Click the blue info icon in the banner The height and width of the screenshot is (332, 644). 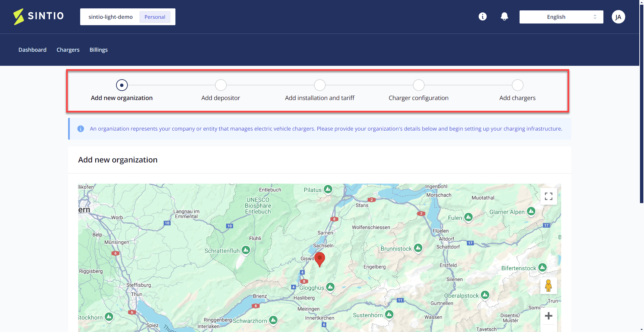81,129
